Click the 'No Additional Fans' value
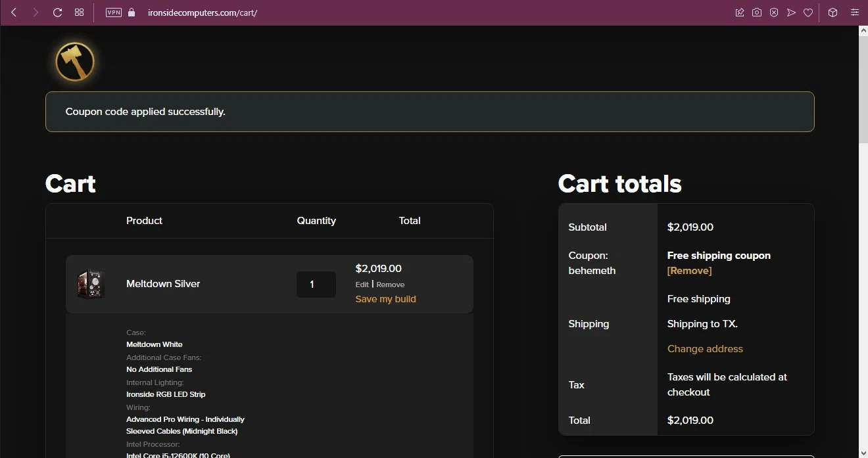The height and width of the screenshot is (458, 868). coord(159,369)
